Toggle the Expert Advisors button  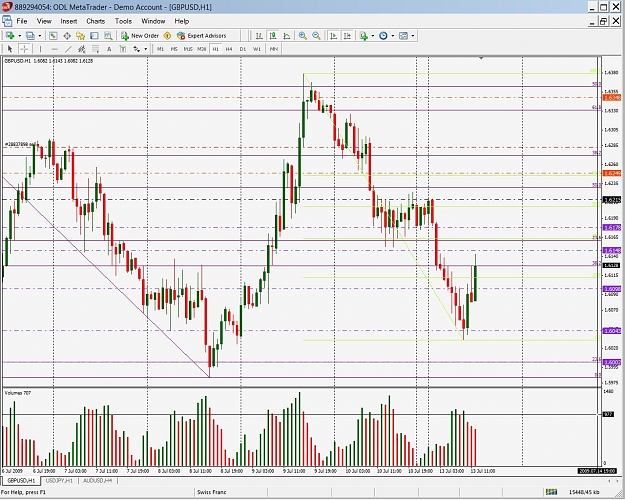click(202, 36)
